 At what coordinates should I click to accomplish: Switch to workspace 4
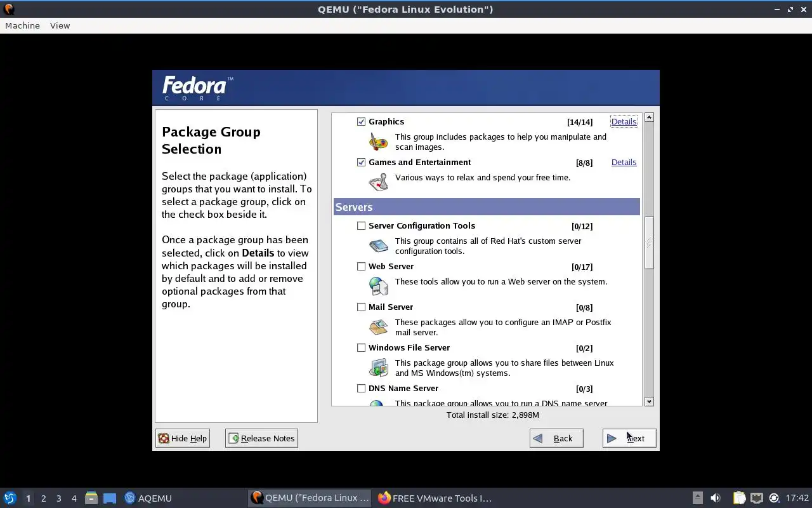74,498
